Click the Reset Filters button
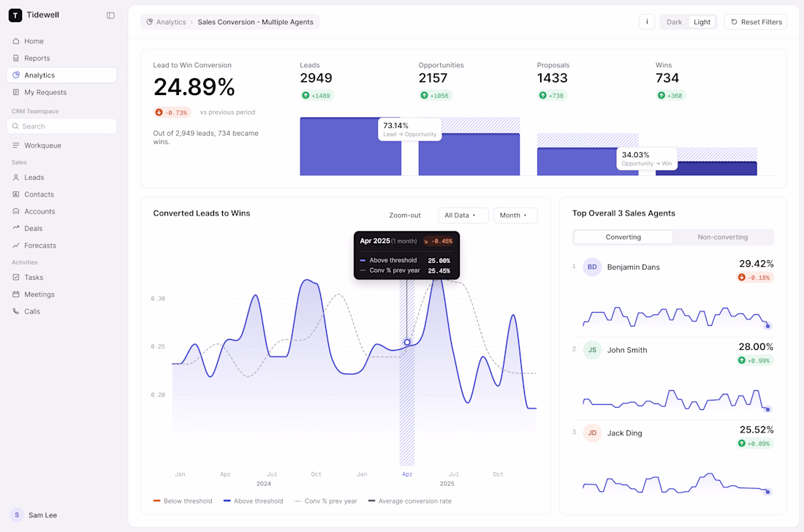The width and height of the screenshot is (804, 532). [x=756, y=22]
